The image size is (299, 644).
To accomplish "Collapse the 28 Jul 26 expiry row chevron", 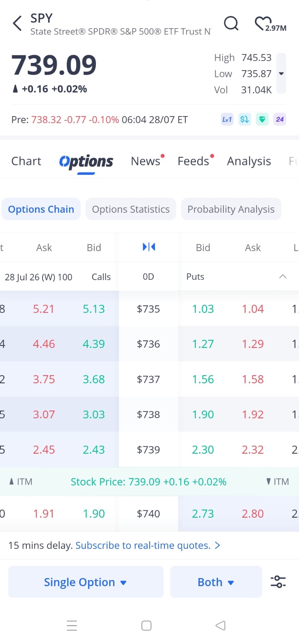I will point(283,276).
